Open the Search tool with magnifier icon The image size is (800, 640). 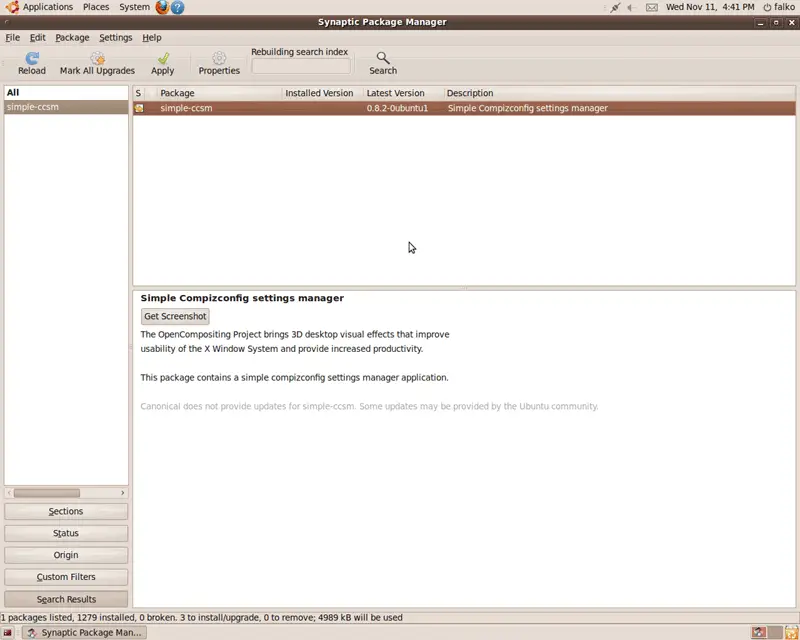tap(383, 64)
